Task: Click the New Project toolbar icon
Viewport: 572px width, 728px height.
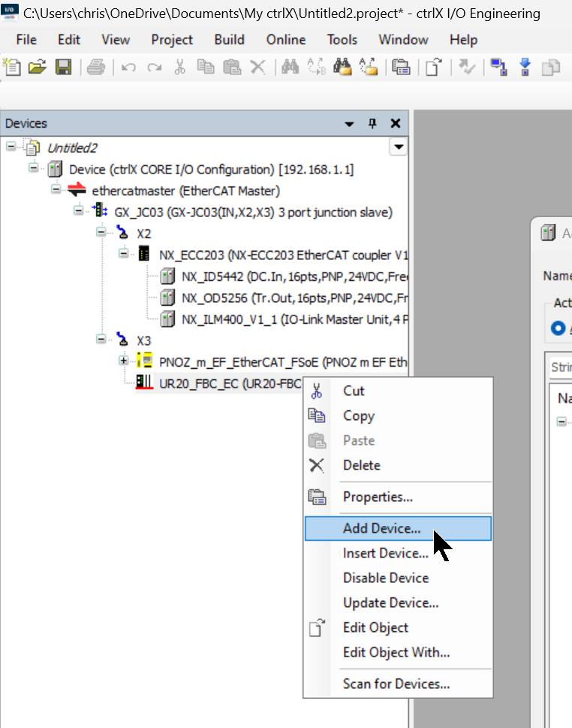Action: click(x=12, y=68)
